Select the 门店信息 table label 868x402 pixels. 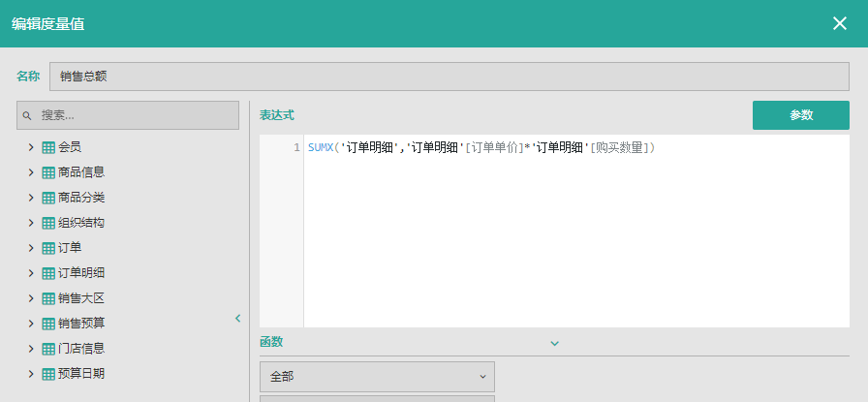[x=81, y=349]
